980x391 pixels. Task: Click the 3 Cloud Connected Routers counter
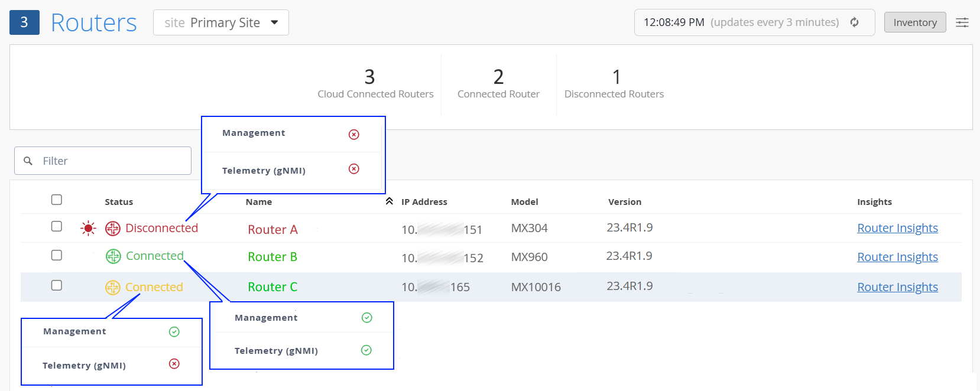coord(375,84)
